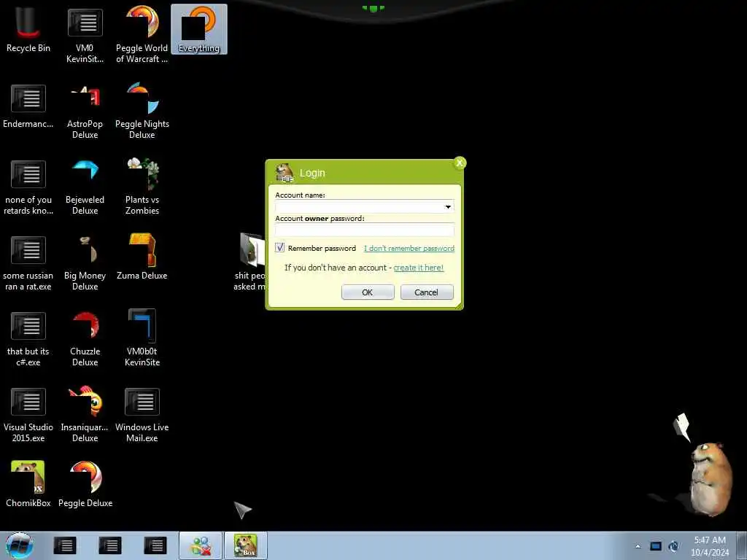The image size is (747, 560).
Task: Select 'some russian ran a rat.exe' icon
Action: pyautogui.click(x=28, y=262)
